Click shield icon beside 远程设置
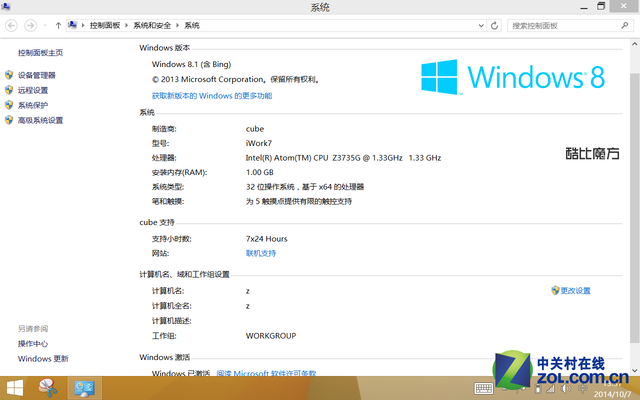 (9, 90)
